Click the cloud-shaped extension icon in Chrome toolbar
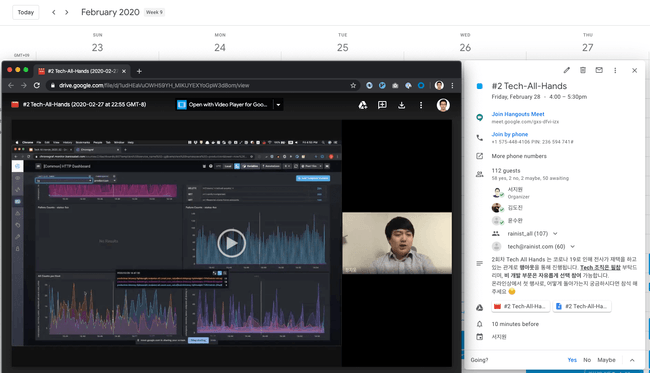This screenshot has width=650, height=373. click(408, 85)
